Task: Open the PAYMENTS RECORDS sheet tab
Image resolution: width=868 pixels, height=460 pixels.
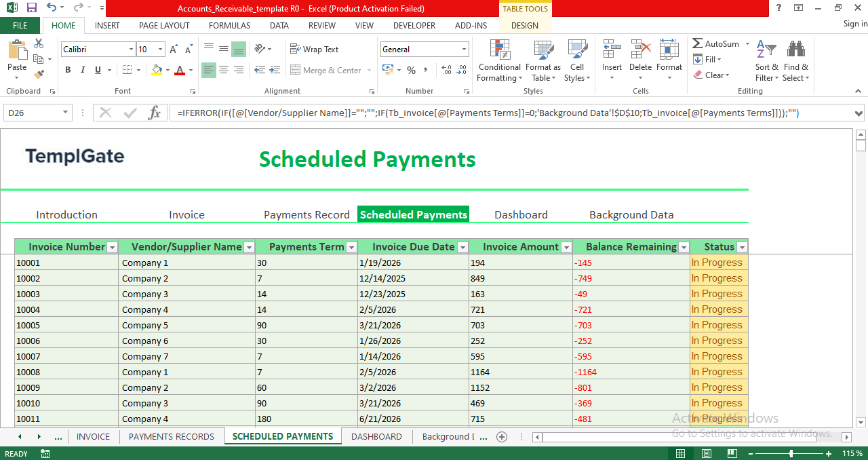Action: pyautogui.click(x=172, y=437)
